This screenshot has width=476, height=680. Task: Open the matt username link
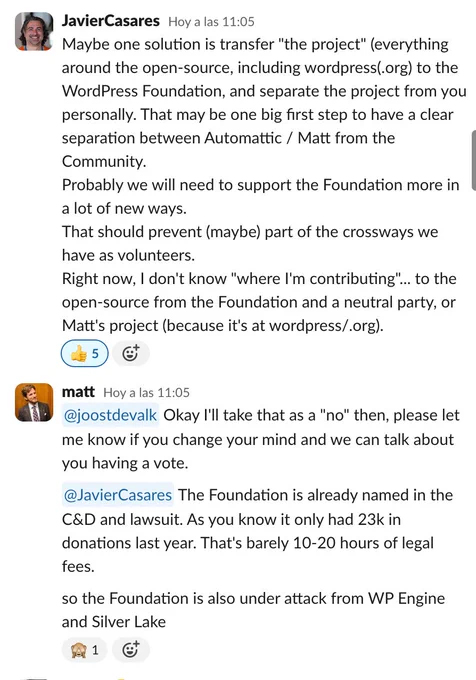(x=78, y=392)
